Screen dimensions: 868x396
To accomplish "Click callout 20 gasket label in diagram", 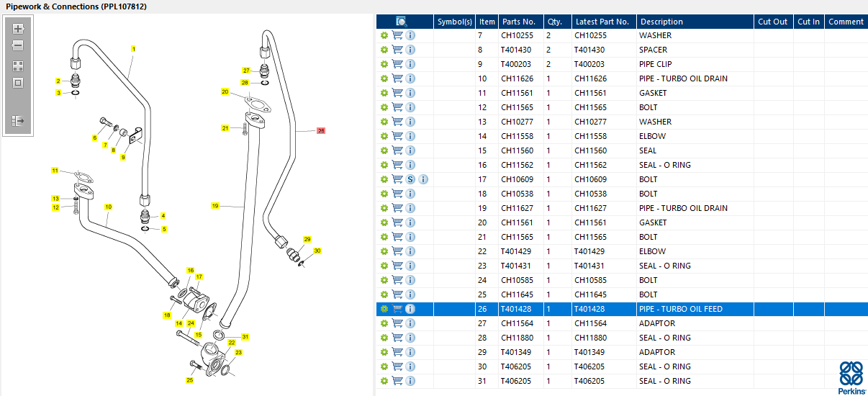I will coord(225,91).
